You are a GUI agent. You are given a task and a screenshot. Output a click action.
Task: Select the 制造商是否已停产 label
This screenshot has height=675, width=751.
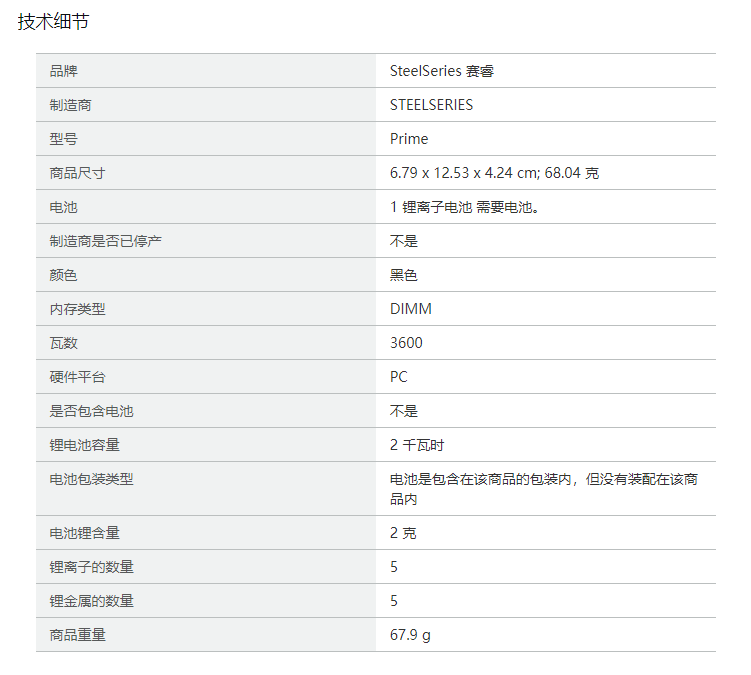(106, 241)
